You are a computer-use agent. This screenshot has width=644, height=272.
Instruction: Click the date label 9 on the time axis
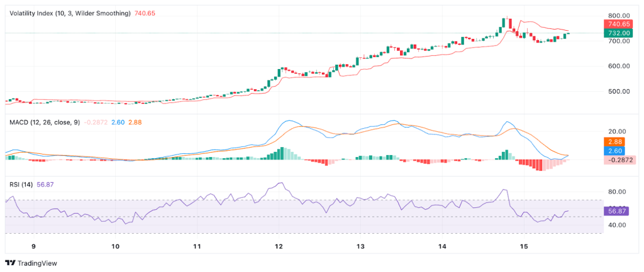[33, 246]
